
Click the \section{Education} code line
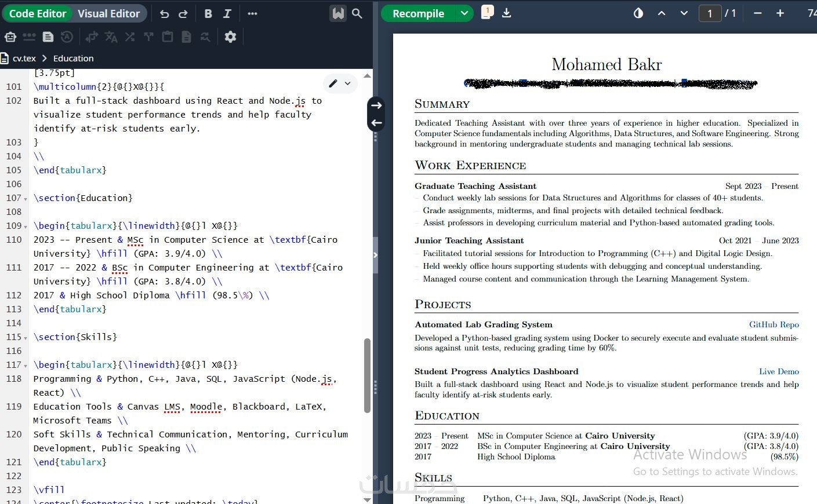[x=83, y=198]
